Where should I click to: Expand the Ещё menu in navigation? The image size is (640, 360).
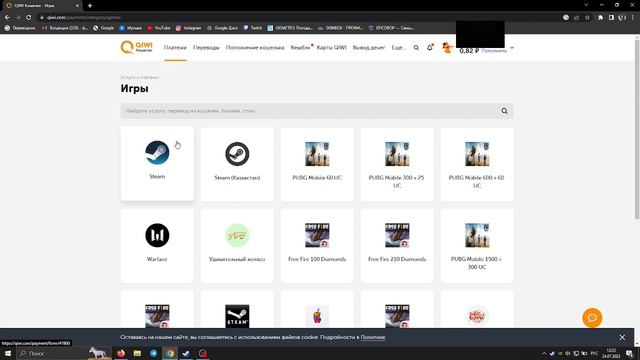[398, 48]
